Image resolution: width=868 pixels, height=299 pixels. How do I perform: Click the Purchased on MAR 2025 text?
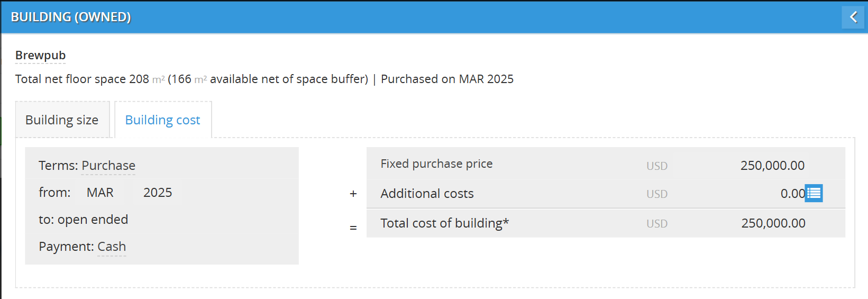click(x=447, y=79)
